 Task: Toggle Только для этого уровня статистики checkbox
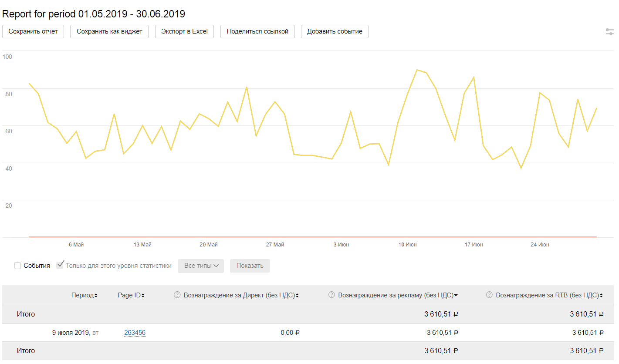click(60, 265)
